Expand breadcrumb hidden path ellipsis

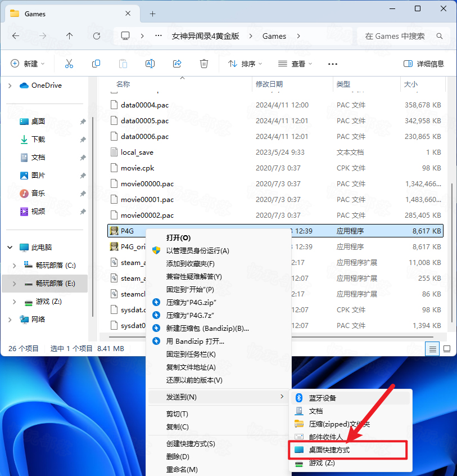159,36
